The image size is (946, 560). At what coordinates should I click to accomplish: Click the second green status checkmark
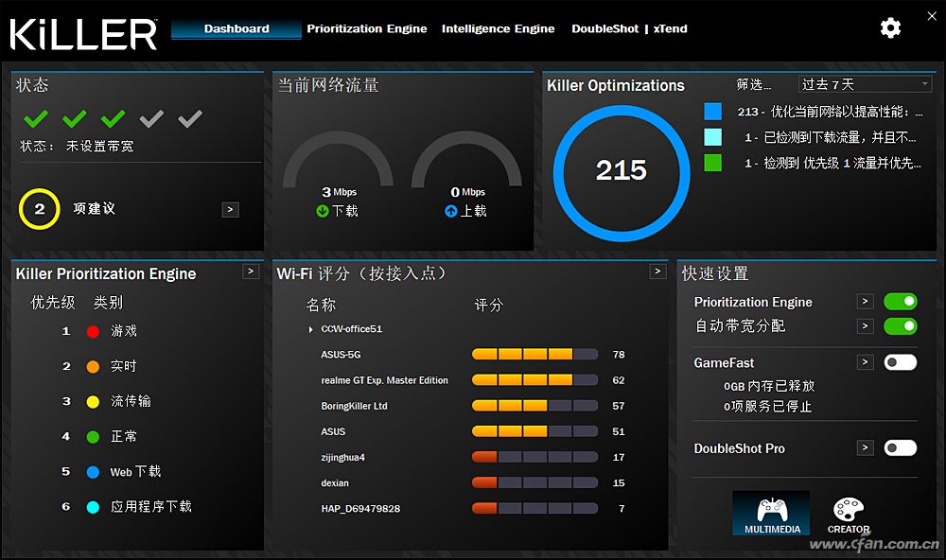[74, 118]
